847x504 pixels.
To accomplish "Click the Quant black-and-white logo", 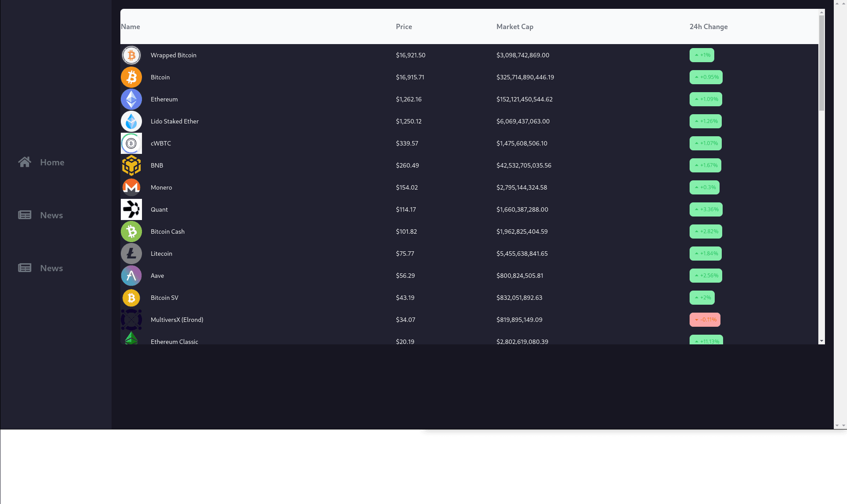I will click(x=131, y=209).
